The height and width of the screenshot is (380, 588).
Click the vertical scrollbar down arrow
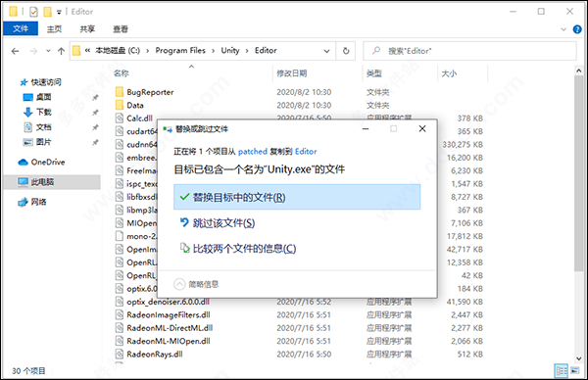[x=578, y=358]
